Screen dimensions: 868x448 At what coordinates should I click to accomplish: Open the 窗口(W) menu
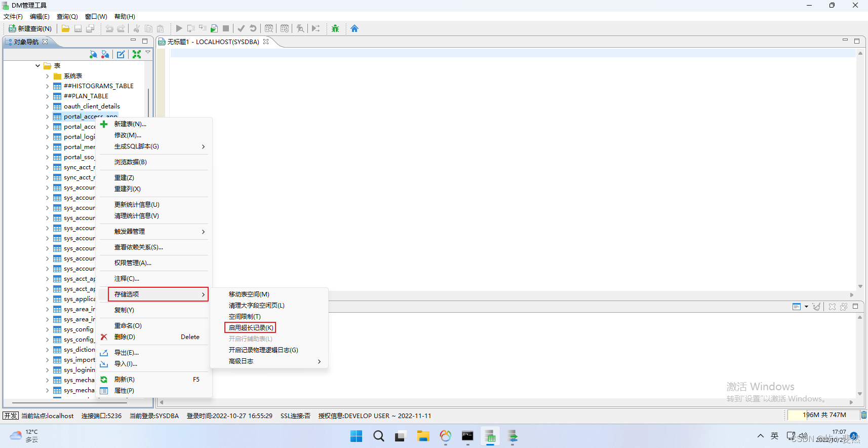[x=96, y=16]
